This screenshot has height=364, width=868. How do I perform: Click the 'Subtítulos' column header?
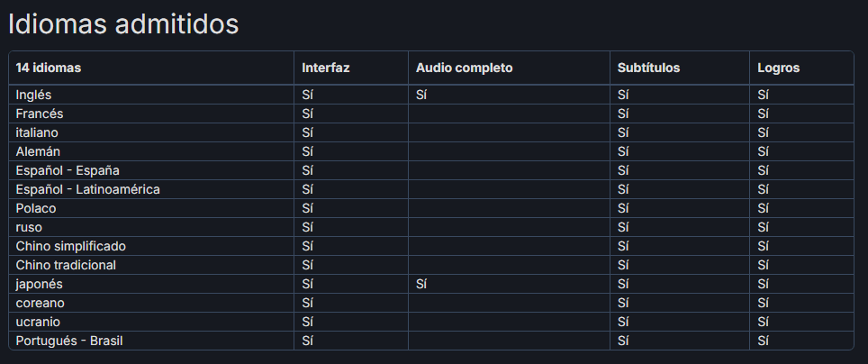pyautogui.click(x=648, y=68)
